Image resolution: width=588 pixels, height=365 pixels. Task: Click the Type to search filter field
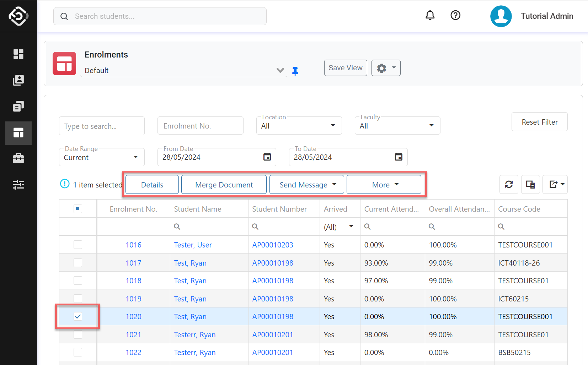(102, 126)
